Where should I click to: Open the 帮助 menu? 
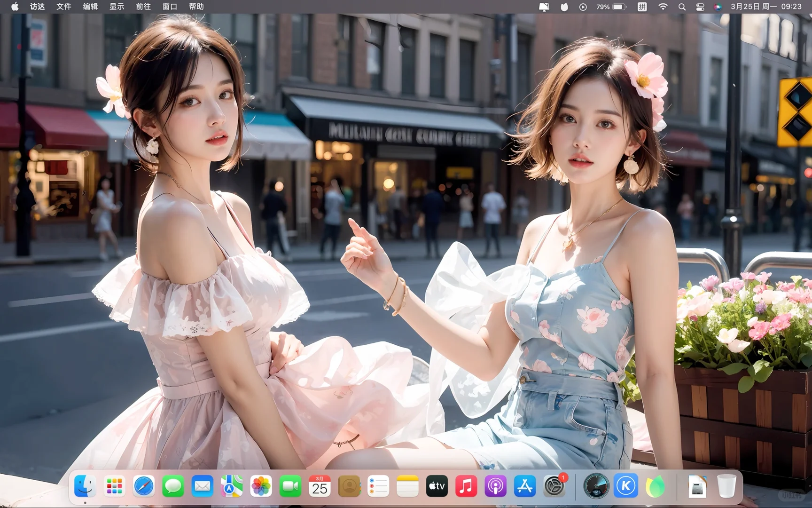(x=196, y=7)
